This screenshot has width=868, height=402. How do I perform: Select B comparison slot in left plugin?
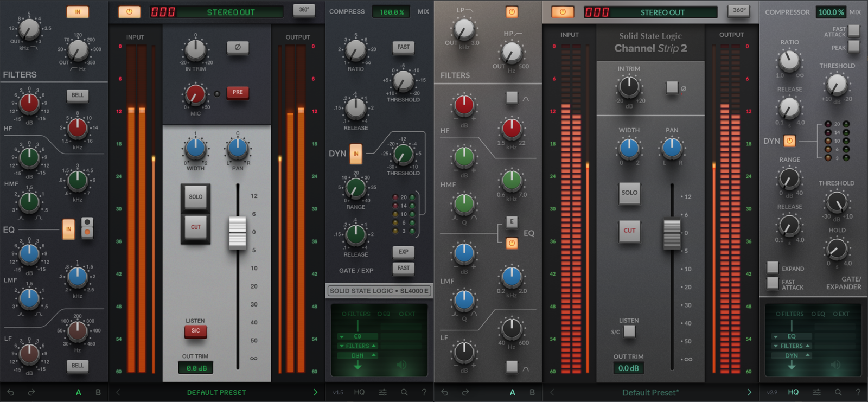98,392
